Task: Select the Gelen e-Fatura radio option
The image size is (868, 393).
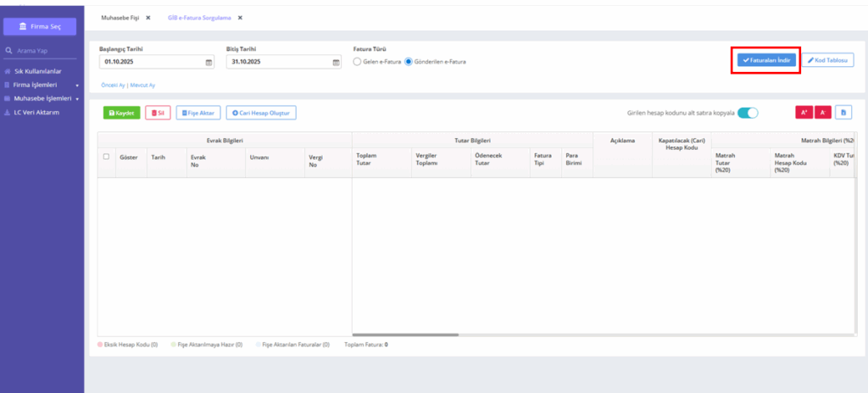Action: 357,62
